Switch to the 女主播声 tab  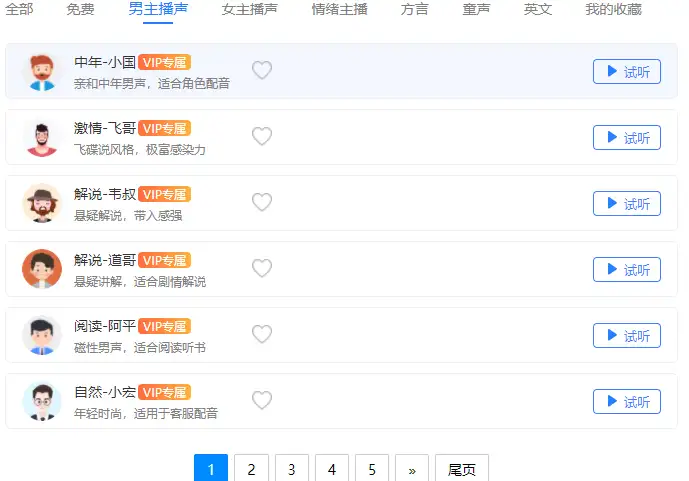point(250,9)
